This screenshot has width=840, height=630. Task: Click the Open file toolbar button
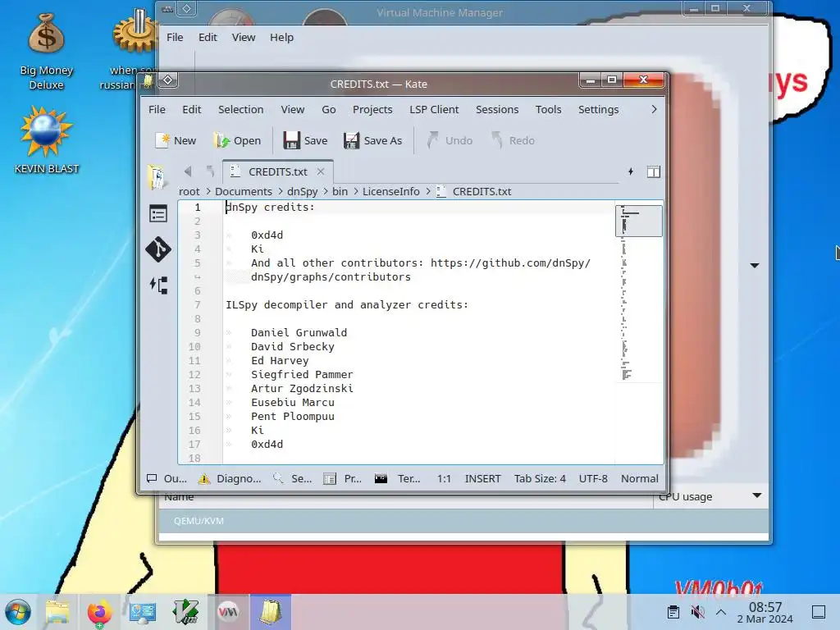tap(237, 140)
